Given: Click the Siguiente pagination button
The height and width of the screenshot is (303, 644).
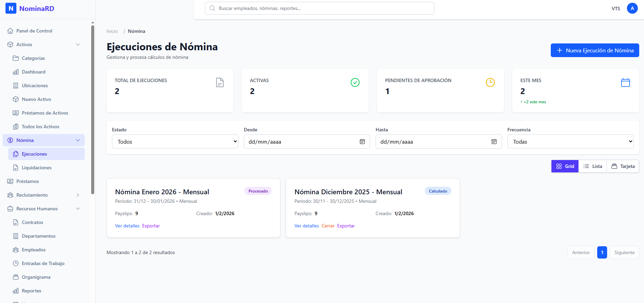Looking at the screenshot, I should click(x=625, y=252).
